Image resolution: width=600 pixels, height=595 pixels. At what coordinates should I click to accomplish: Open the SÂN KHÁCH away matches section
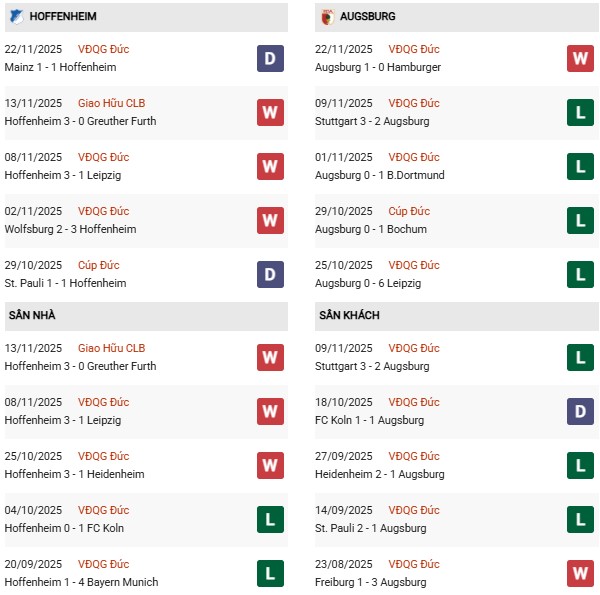350,316
